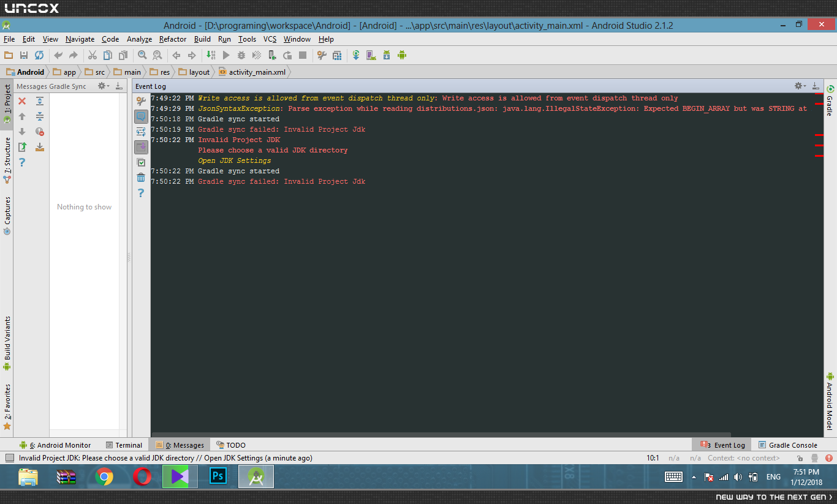This screenshot has width=837, height=504.
Task: Expand all messages in the Messages panel
Action: (40, 101)
